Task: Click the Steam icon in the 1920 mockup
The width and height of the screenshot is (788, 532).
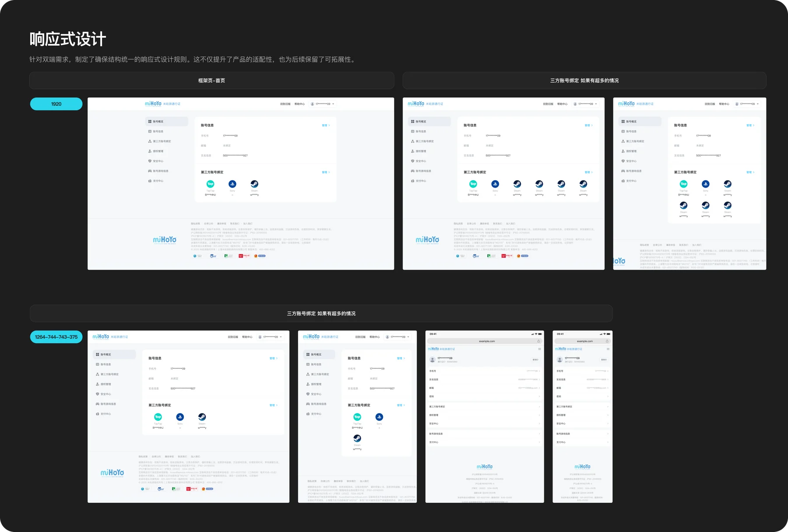Action: coord(254,184)
